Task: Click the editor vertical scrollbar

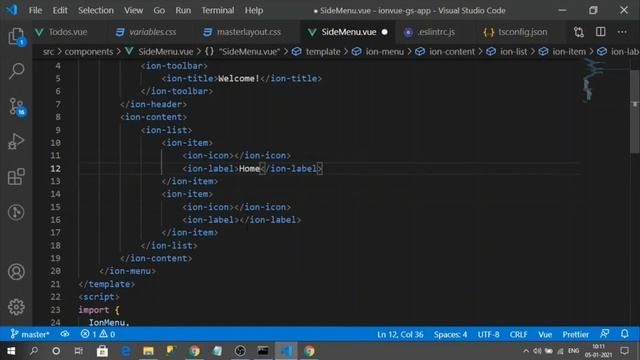Action: 635,112
